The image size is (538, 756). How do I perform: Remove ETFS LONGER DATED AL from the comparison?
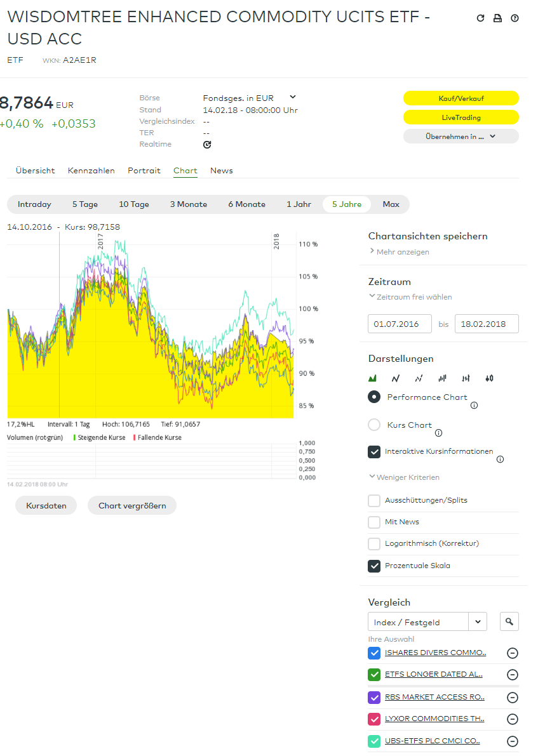point(513,675)
